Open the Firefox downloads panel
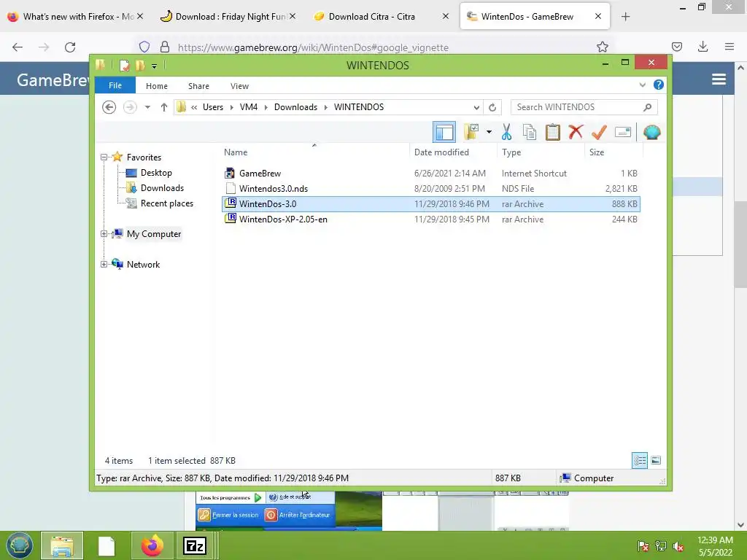This screenshot has width=747, height=560. point(703,47)
